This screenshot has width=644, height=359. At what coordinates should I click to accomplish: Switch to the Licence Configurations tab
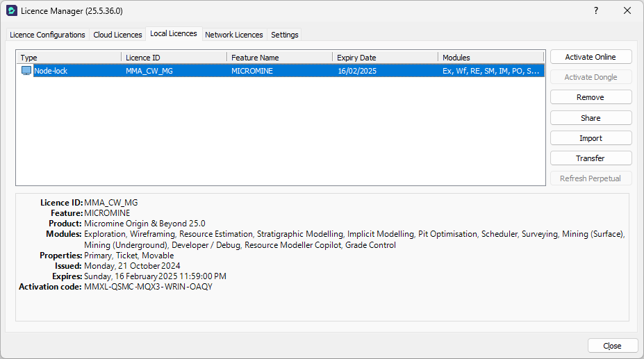[x=47, y=35]
